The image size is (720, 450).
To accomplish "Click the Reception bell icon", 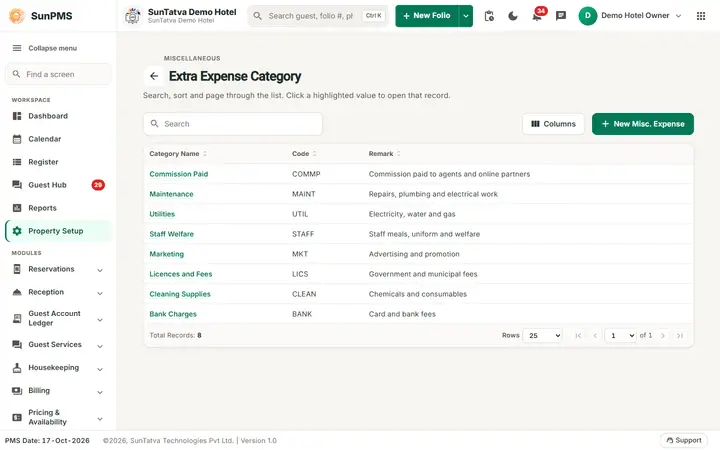I will [17, 292].
